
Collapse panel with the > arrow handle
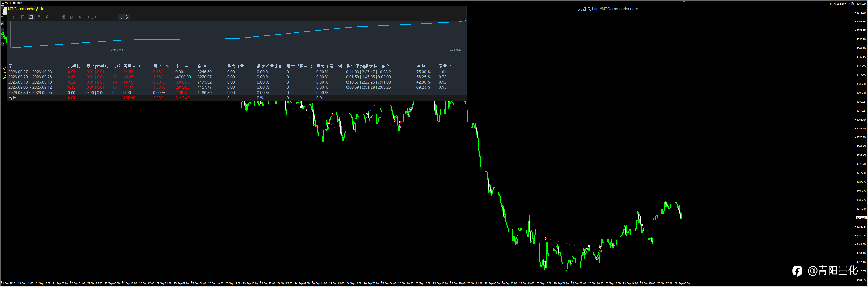pos(4,11)
